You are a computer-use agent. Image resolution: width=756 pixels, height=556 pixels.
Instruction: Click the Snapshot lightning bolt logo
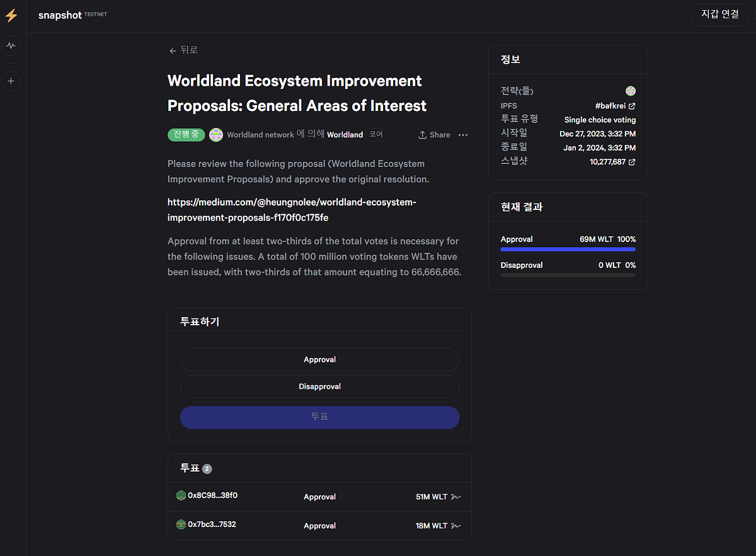click(11, 14)
